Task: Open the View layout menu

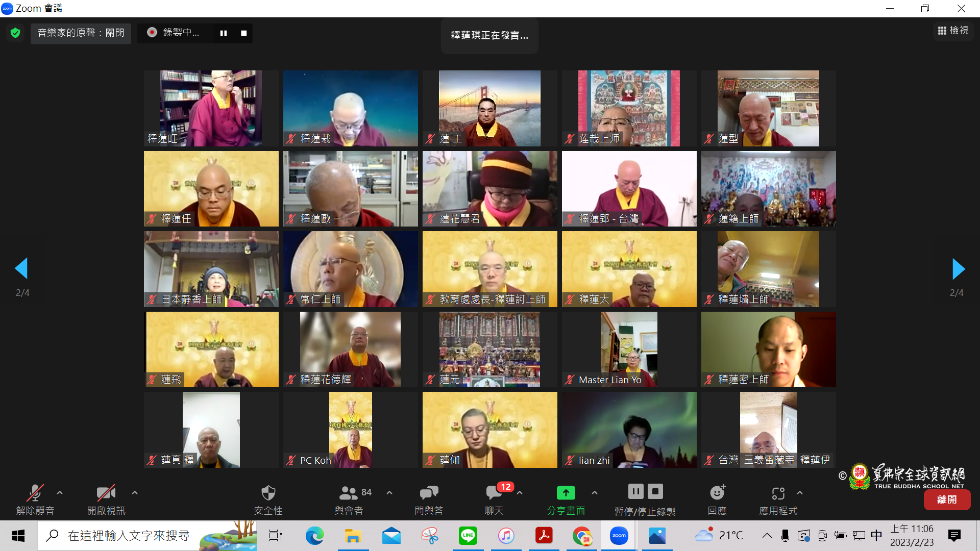Action: (x=953, y=31)
